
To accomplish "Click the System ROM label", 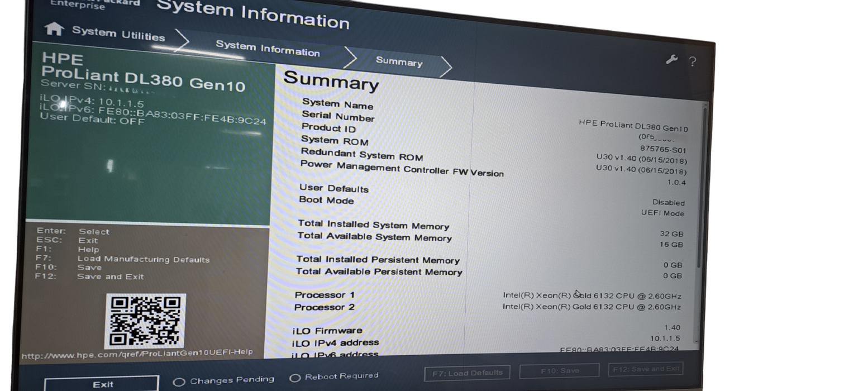I will coord(335,141).
